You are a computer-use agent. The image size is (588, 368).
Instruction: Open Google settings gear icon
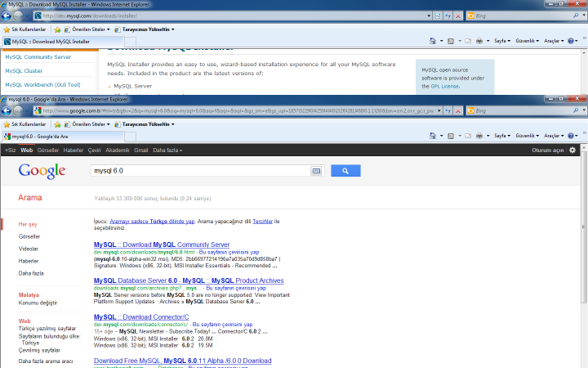pyautogui.click(x=572, y=150)
